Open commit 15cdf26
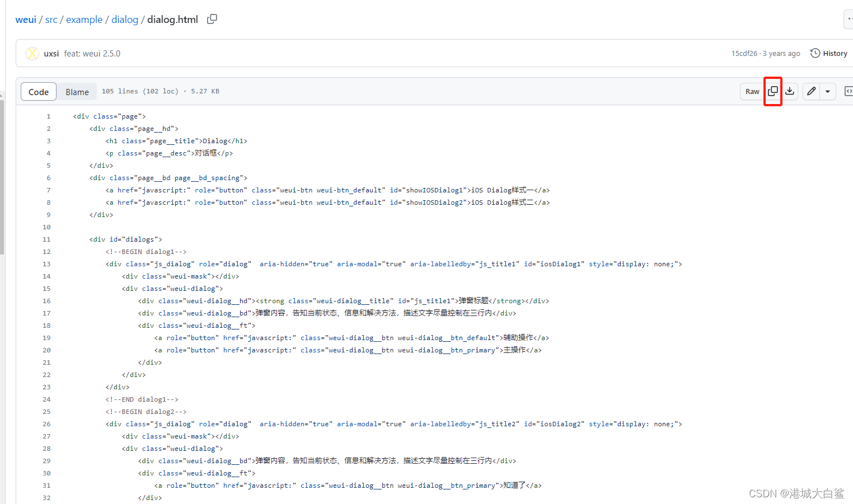 pyautogui.click(x=744, y=53)
